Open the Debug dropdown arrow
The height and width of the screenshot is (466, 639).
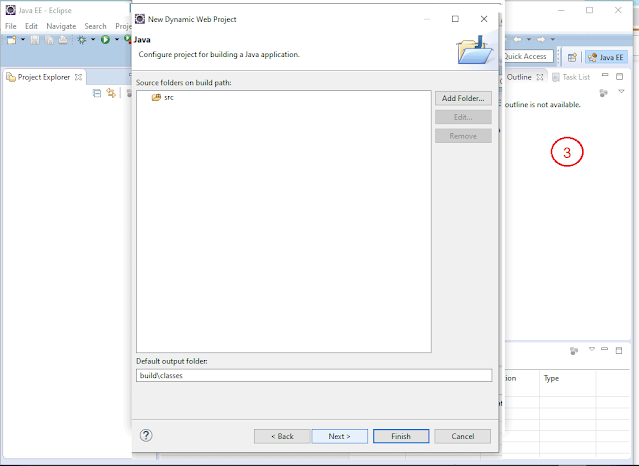pyautogui.click(x=93, y=40)
